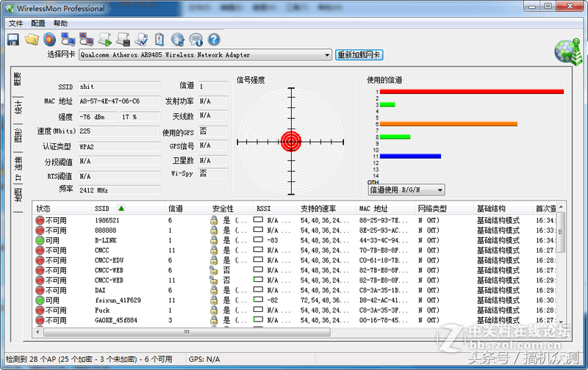
Task: Click the lock icon in the DAI row
Action: pos(214,290)
